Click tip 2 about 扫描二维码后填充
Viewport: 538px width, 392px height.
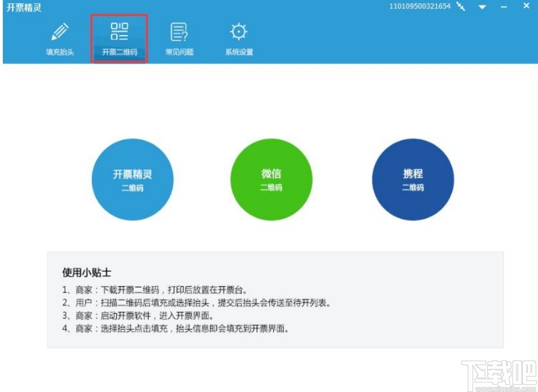pyautogui.click(x=196, y=303)
